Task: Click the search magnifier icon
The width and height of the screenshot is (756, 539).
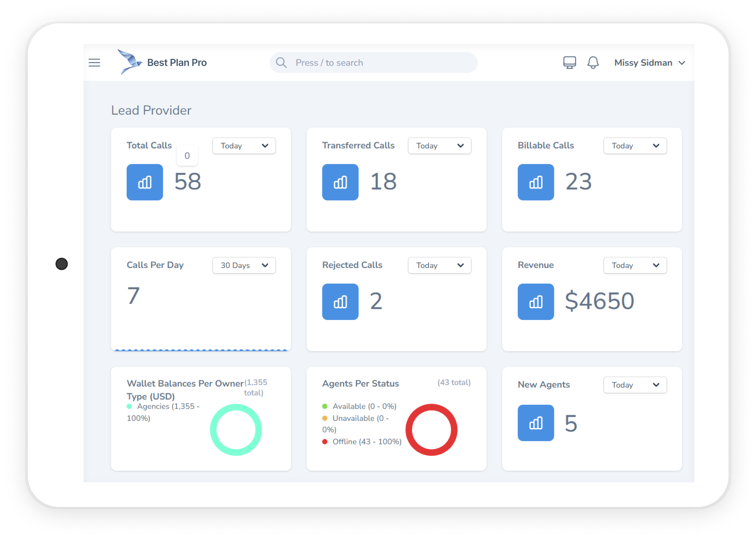Action: tap(281, 63)
